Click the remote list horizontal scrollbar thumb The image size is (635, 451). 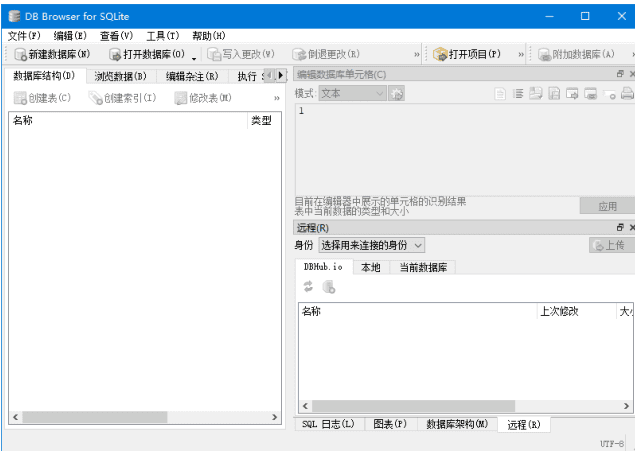(x=413, y=406)
